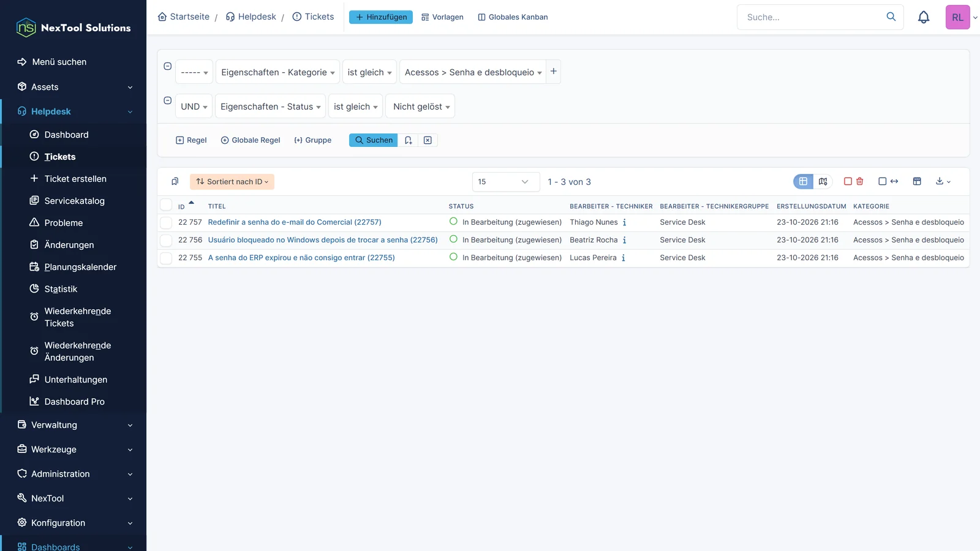
Task: Check ticket 22 755 row checkbox
Action: pos(166,258)
